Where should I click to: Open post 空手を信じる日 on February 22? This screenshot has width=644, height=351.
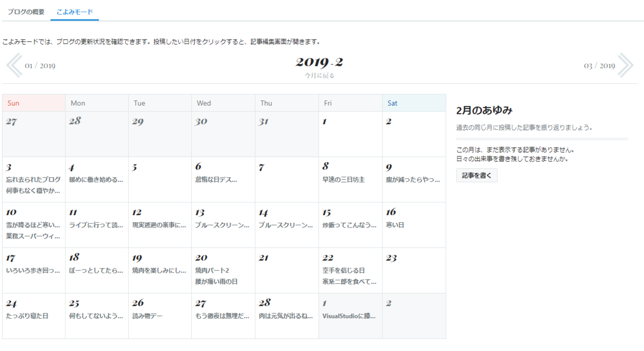tap(343, 270)
